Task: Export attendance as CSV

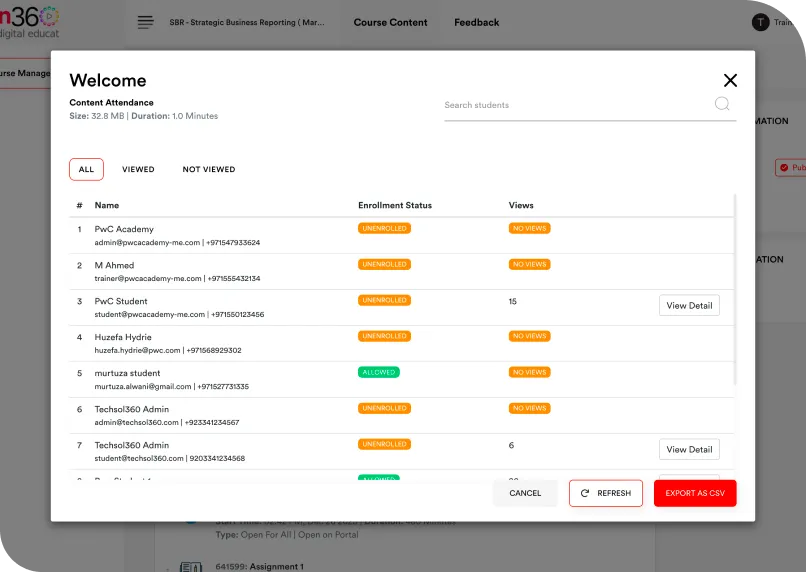Action: coord(695,493)
